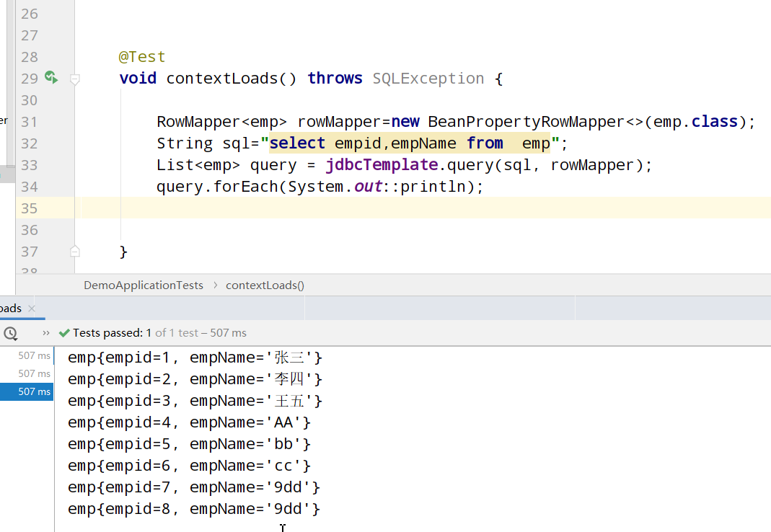
Task: Click output row emp{empid=8, empName='9dd'}
Action: pos(194,509)
